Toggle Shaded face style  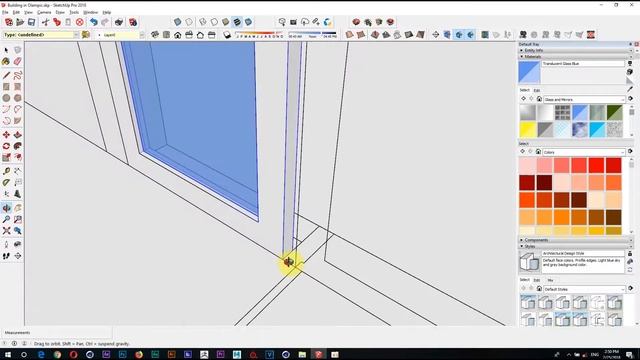click(226, 22)
